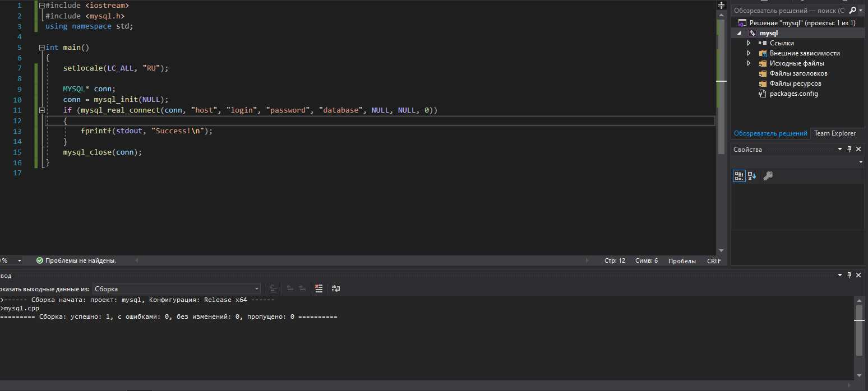Viewport: 868px width, 391px height.
Task: Click the mysql_close(conn) line
Action: 103,152
